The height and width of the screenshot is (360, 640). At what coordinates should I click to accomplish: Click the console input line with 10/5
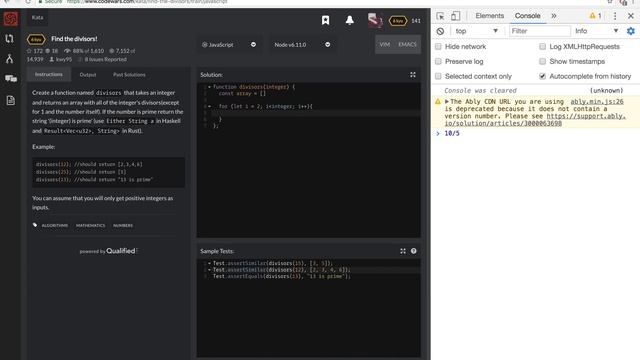536,133
